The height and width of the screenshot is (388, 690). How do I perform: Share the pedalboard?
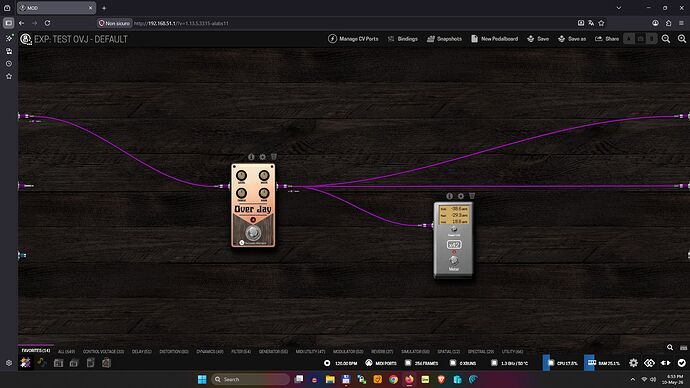coord(607,39)
